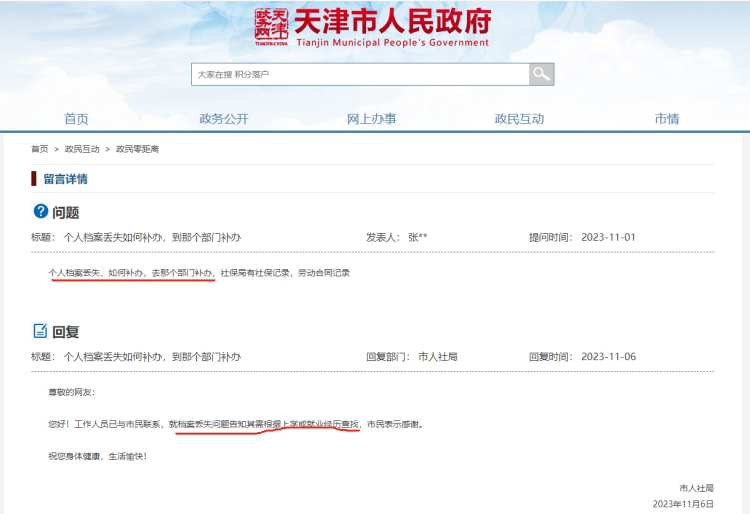Click the greeting 尊敬的网友
The image size is (750, 514).
[x=72, y=392]
